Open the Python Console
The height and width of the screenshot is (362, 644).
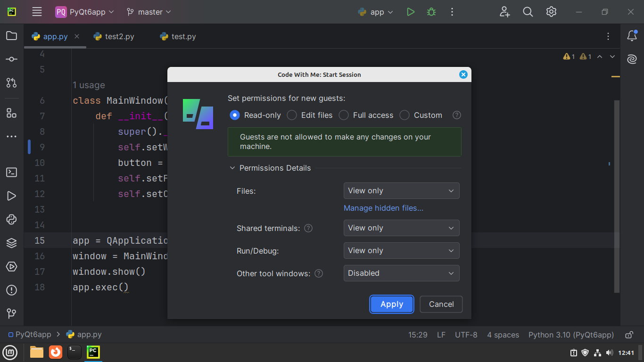pyautogui.click(x=11, y=219)
